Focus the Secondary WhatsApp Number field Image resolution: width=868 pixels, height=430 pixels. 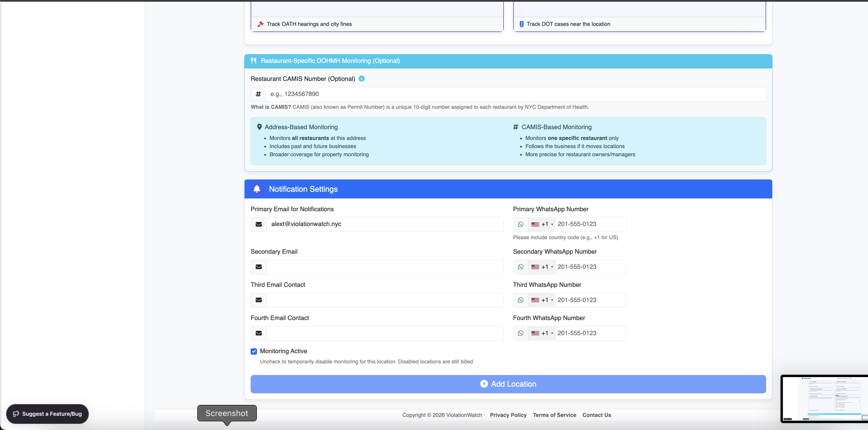point(591,267)
